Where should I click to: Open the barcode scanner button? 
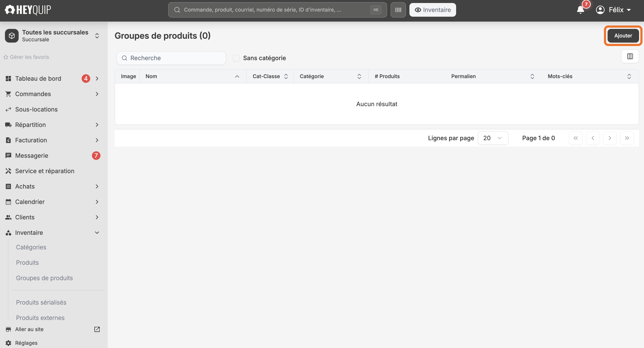pyautogui.click(x=398, y=10)
